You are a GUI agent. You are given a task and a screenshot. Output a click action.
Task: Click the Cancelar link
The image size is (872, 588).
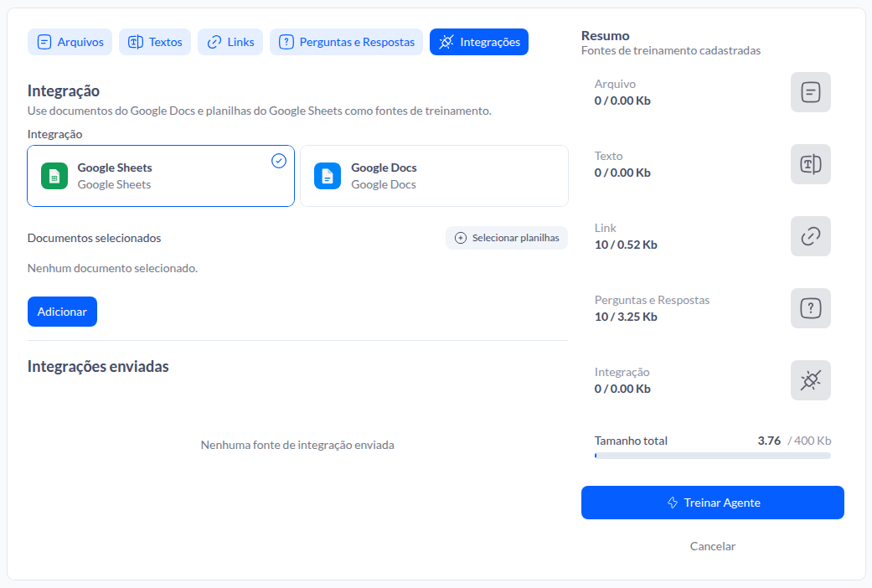point(713,546)
